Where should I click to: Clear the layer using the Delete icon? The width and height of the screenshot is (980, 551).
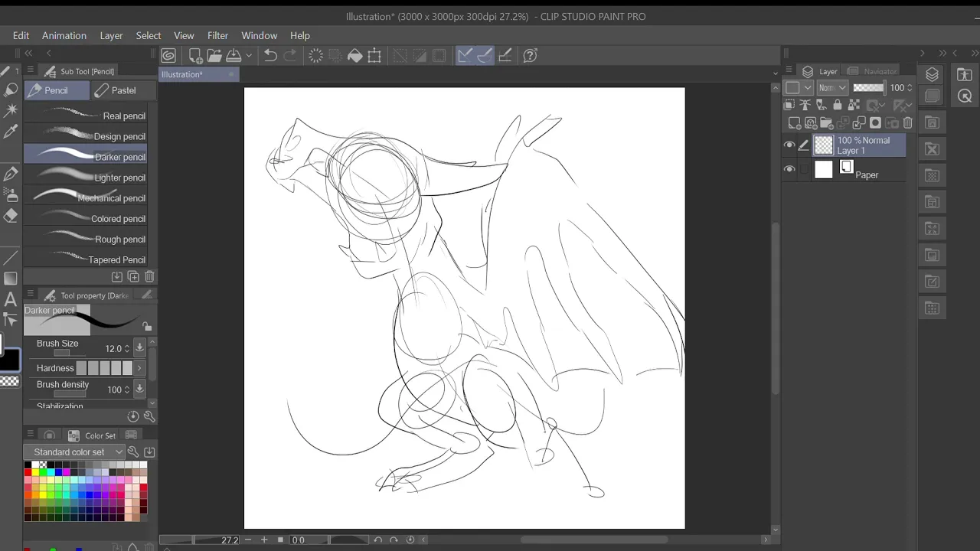315,55
